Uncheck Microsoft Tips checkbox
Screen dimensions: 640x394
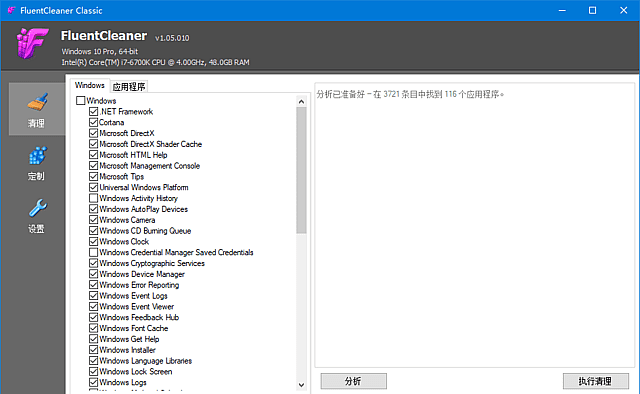[x=93, y=176]
